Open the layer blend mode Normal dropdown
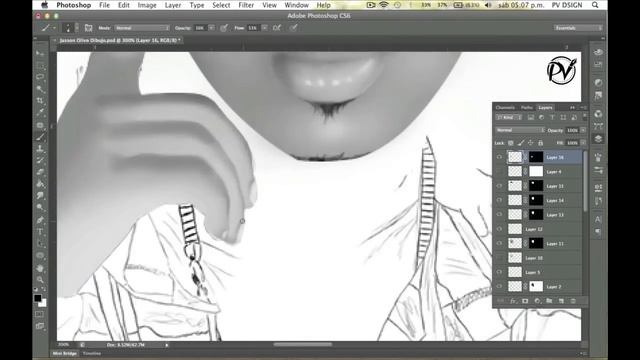Viewport: 640px width, 360px height. (520, 130)
